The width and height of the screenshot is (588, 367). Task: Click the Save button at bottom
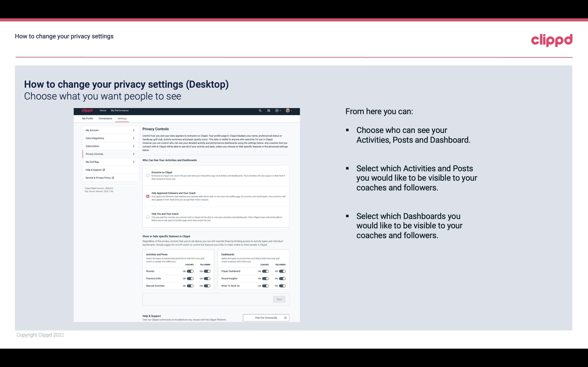tap(279, 299)
